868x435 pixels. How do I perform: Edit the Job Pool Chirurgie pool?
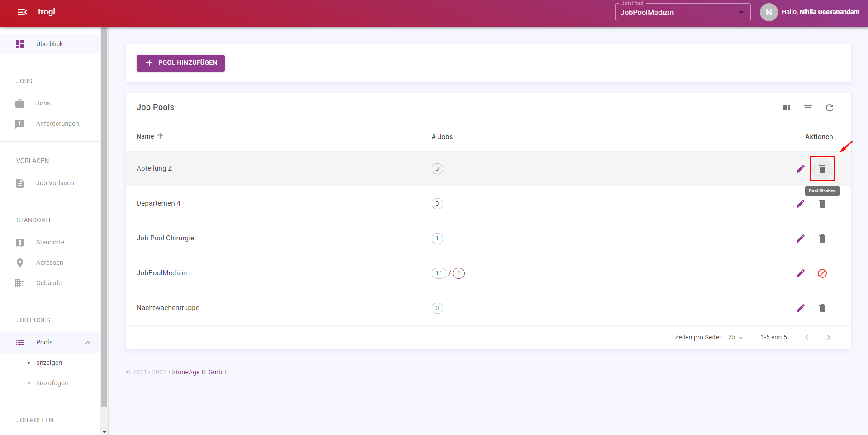click(x=801, y=239)
